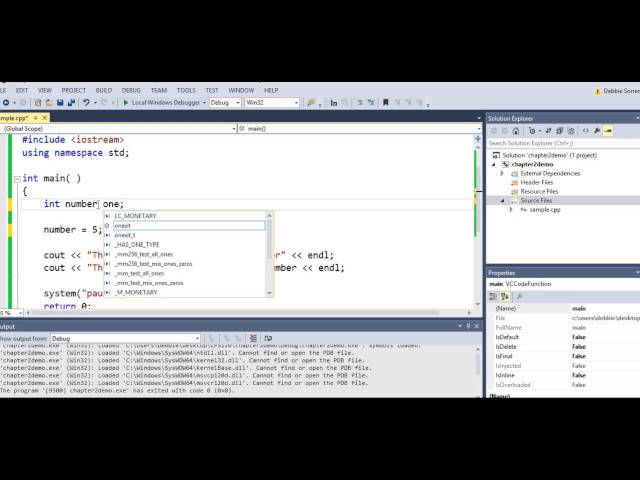Click the Home icon in Solution Explorer
The height and width of the screenshot is (480, 640).
[x=516, y=131]
